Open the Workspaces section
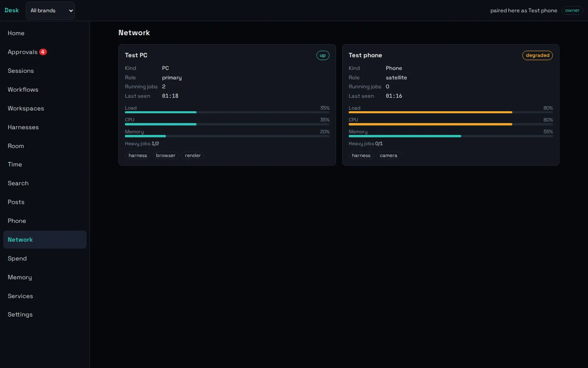This screenshot has width=588, height=368. click(x=45, y=108)
